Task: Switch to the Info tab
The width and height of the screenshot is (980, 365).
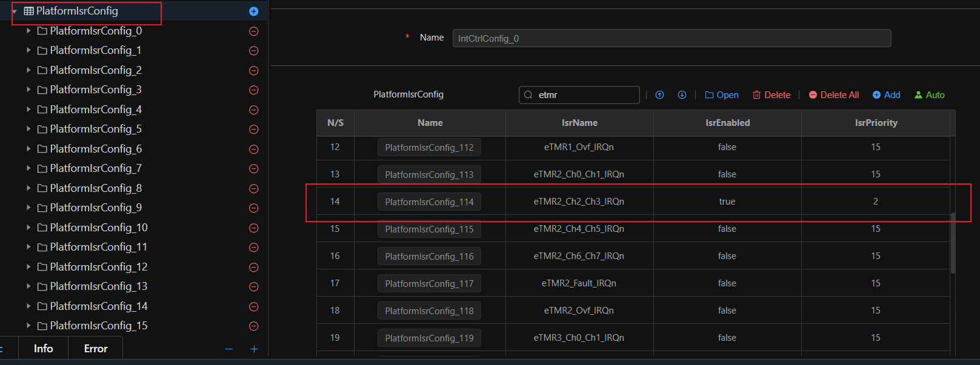Action: [43, 349]
